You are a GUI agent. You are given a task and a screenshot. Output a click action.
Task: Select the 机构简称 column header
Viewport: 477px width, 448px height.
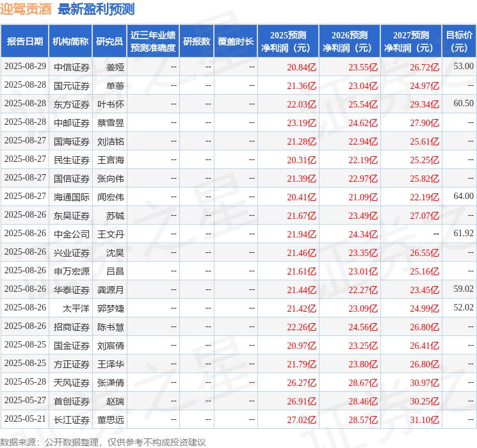point(70,42)
